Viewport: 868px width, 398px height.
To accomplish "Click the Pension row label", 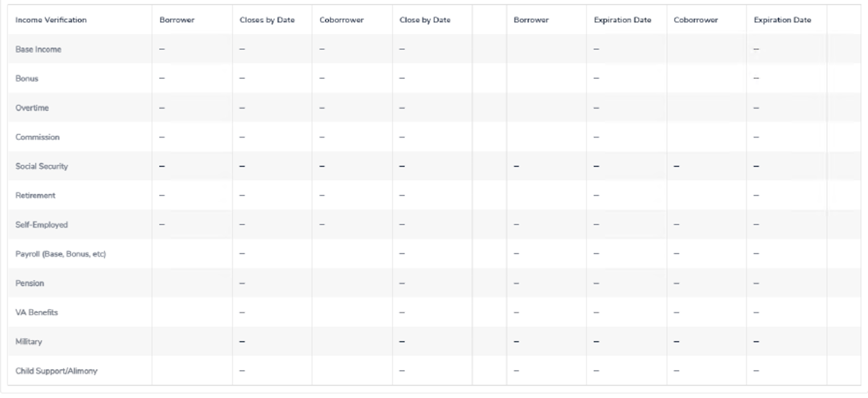I will [30, 283].
